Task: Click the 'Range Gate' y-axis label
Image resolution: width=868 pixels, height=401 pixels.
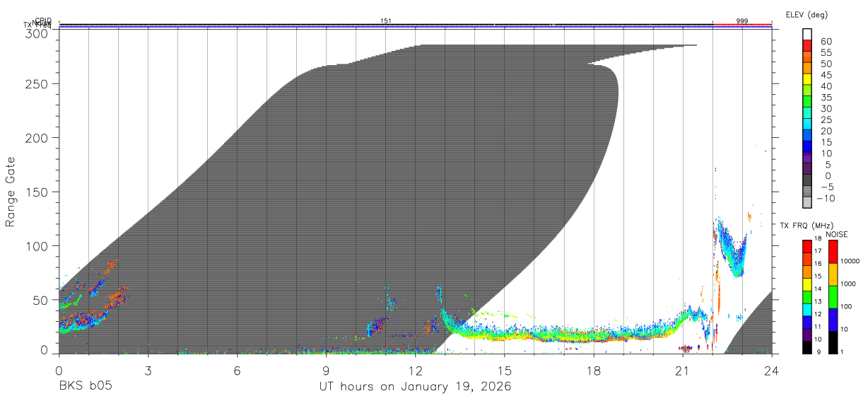Action: coord(11,192)
